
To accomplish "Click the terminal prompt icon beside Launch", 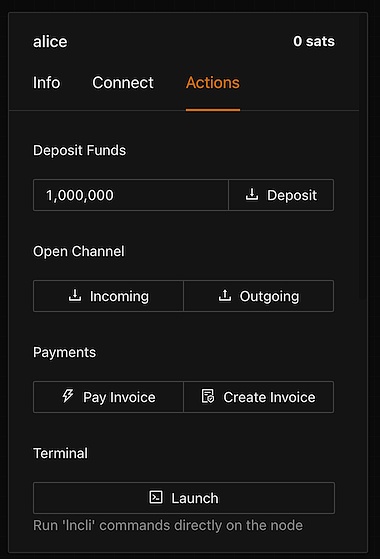I will tap(156, 497).
